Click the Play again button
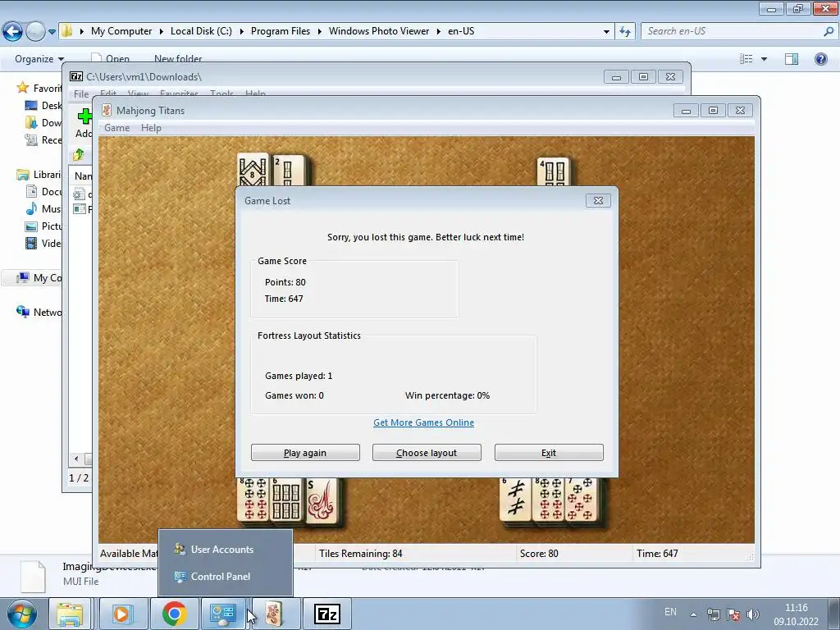Screen dimensions: 840x630 pos(305,453)
